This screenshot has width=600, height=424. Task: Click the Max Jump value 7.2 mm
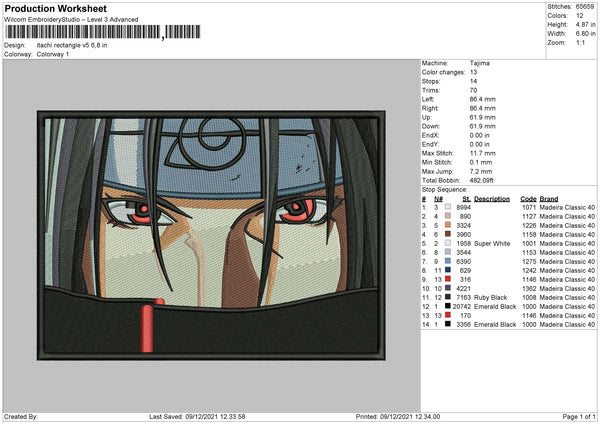[x=481, y=171]
